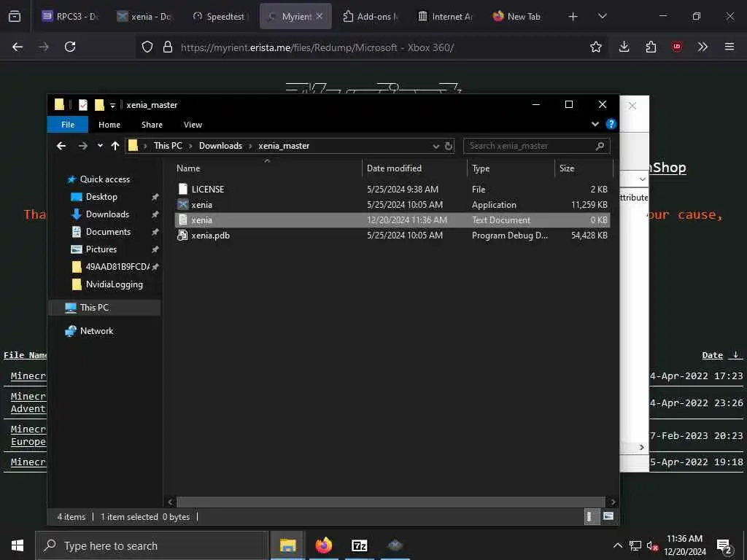Open the Windows Start menu
This screenshot has width=747, height=560.
tap(18, 545)
